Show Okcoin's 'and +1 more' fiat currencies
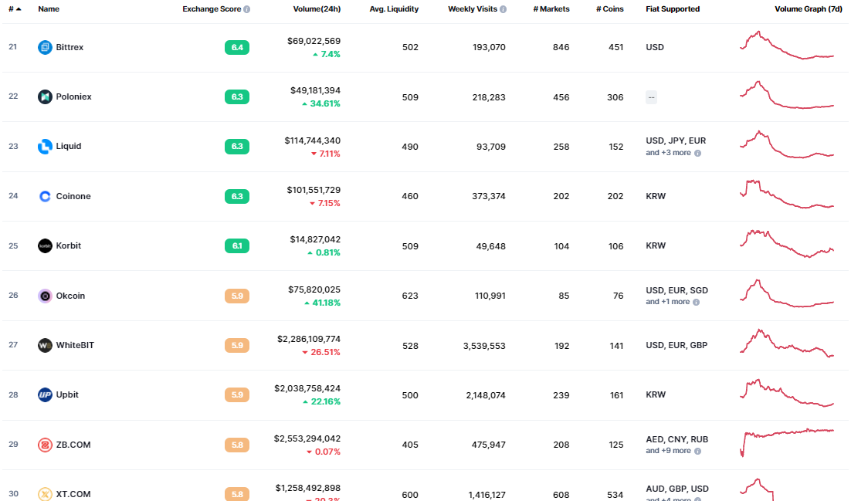 click(x=668, y=302)
